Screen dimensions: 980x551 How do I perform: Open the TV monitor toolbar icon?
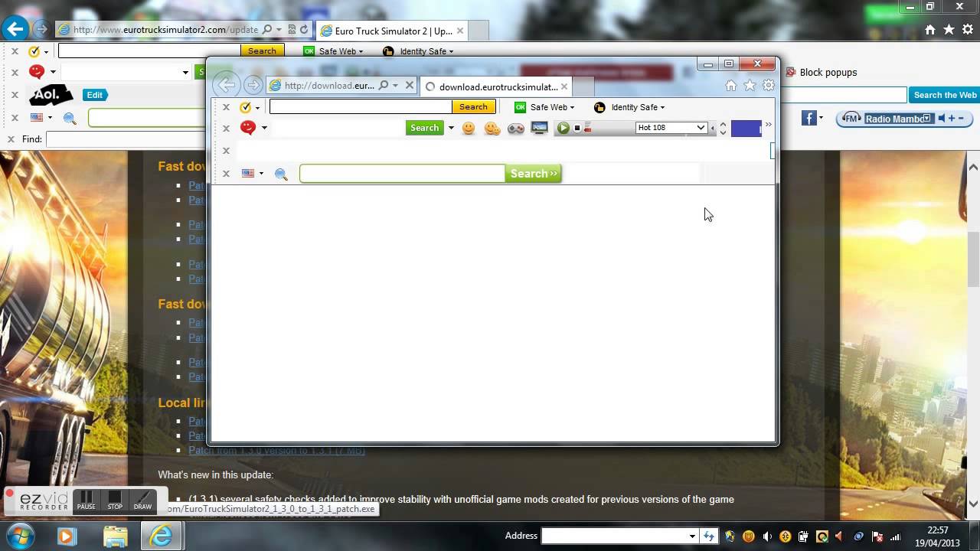point(540,129)
